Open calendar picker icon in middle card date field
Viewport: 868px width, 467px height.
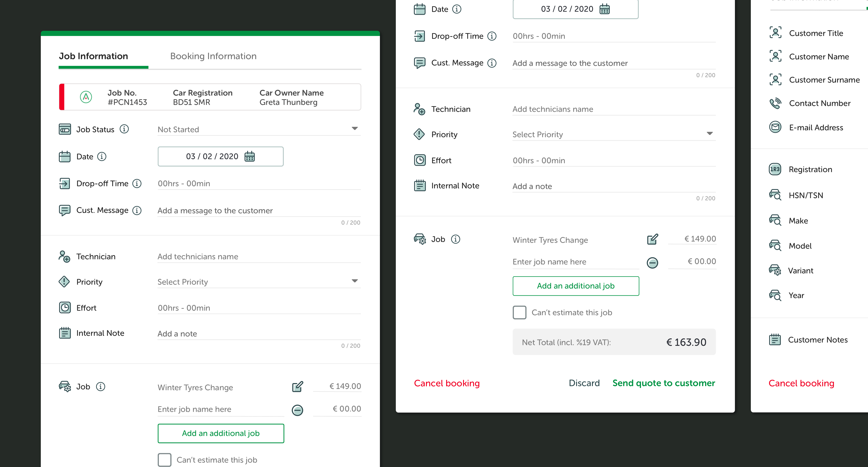pos(605,9)
